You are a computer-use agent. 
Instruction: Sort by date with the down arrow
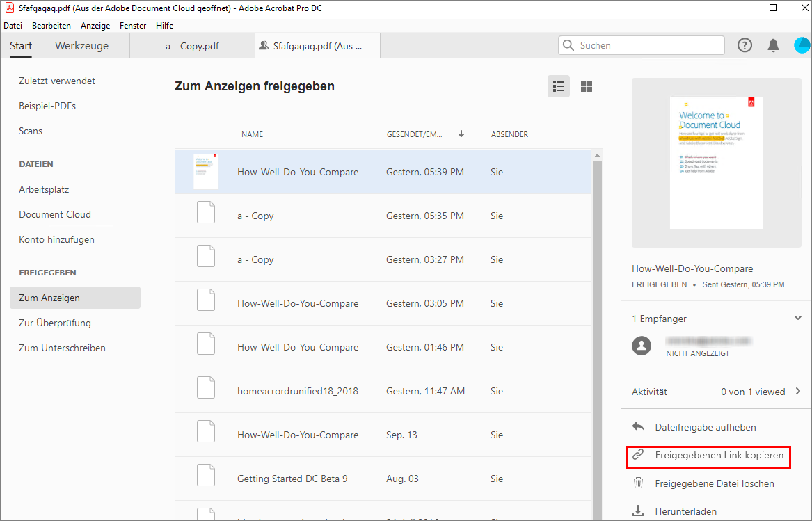point(461,134)
